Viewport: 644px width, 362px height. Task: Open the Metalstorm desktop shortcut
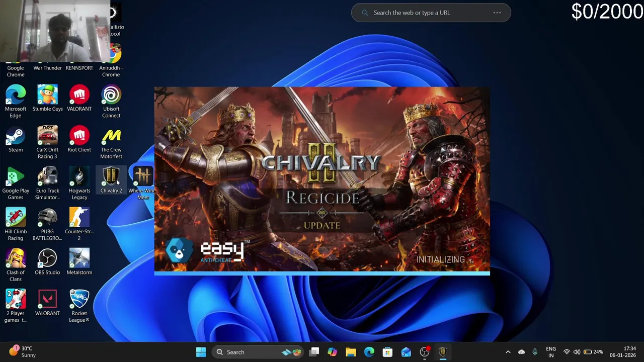coord(79,262)
